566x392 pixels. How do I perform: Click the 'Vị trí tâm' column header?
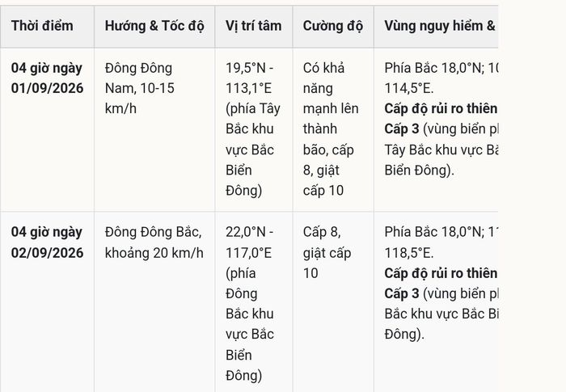click(x=254, y=27)
